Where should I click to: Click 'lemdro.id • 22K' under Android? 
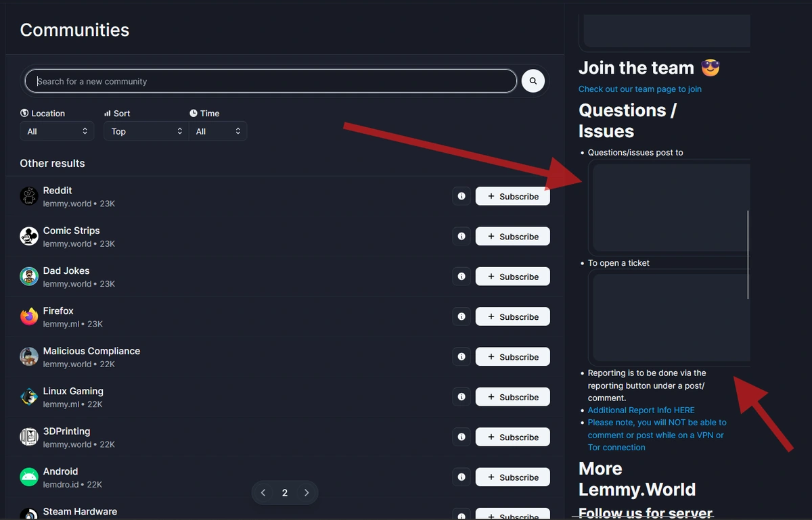point(72,485)
